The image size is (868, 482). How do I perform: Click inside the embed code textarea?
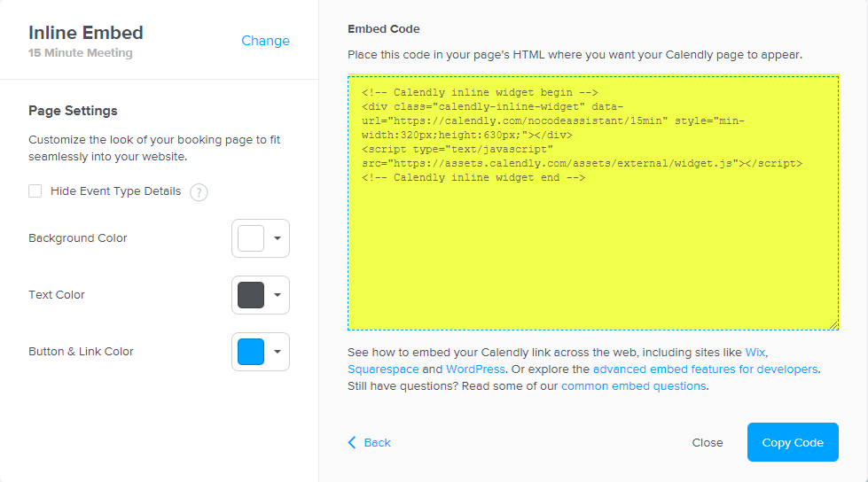(x=593, y=203)
